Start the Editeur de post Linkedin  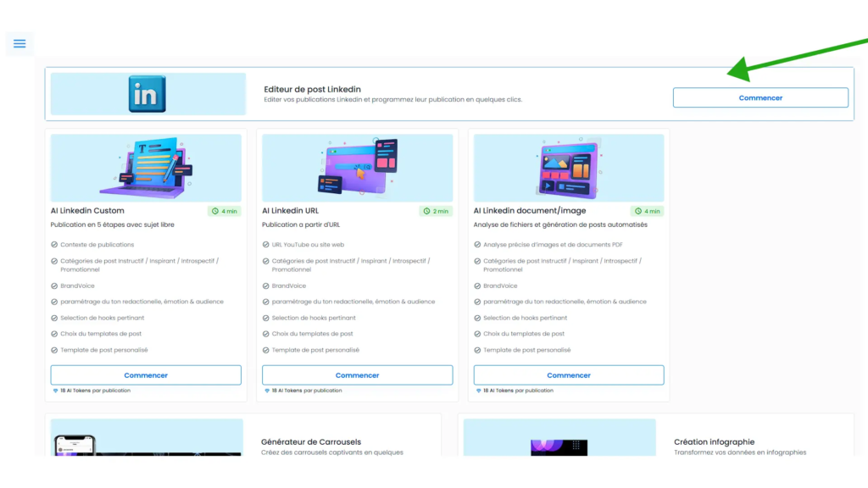click(x=760, y=98)
